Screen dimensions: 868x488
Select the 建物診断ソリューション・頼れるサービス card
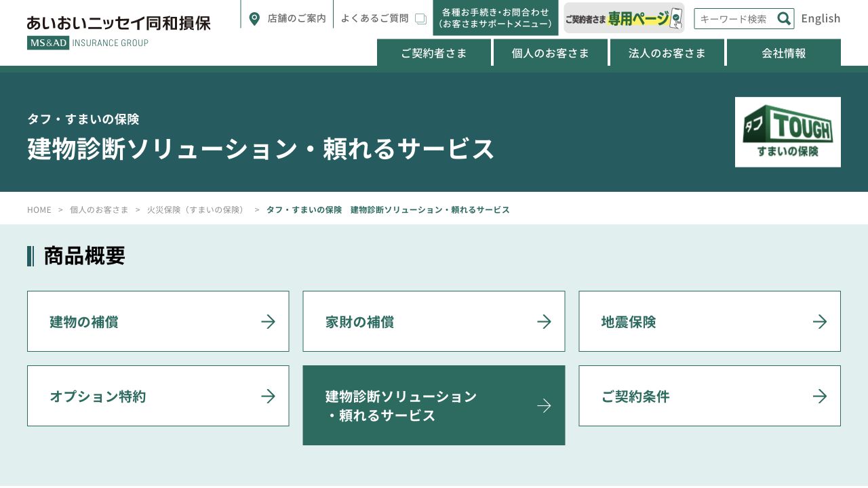(434, 405)
